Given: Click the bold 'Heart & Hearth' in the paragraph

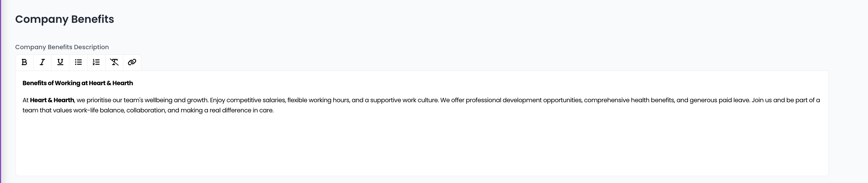Looking at the screenshot, I should pyautogui.click(x=52, y=100).
